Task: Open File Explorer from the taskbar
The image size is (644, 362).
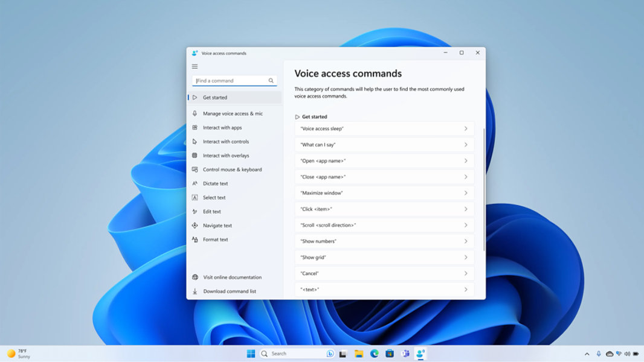Action: (359, 354)
